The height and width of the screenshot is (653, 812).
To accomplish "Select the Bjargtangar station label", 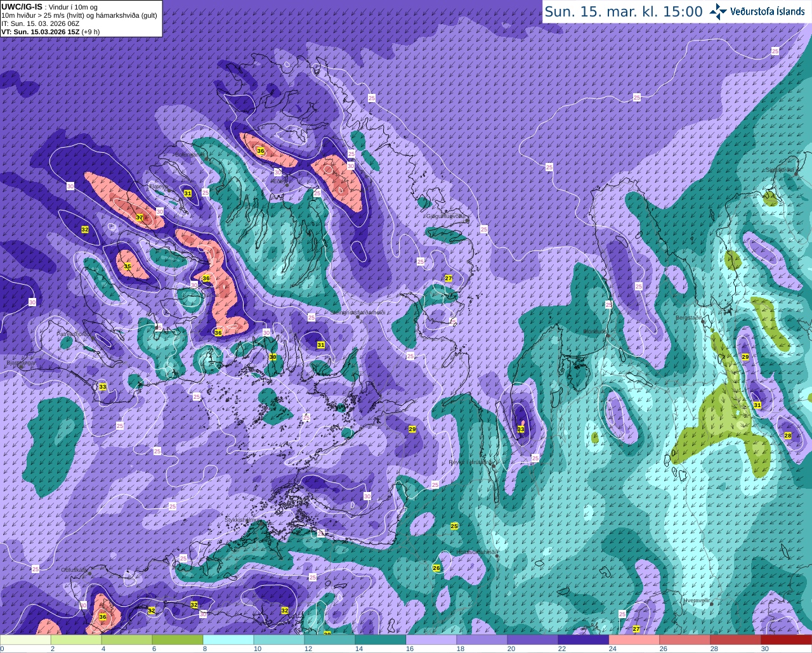I will coord(21,363).
